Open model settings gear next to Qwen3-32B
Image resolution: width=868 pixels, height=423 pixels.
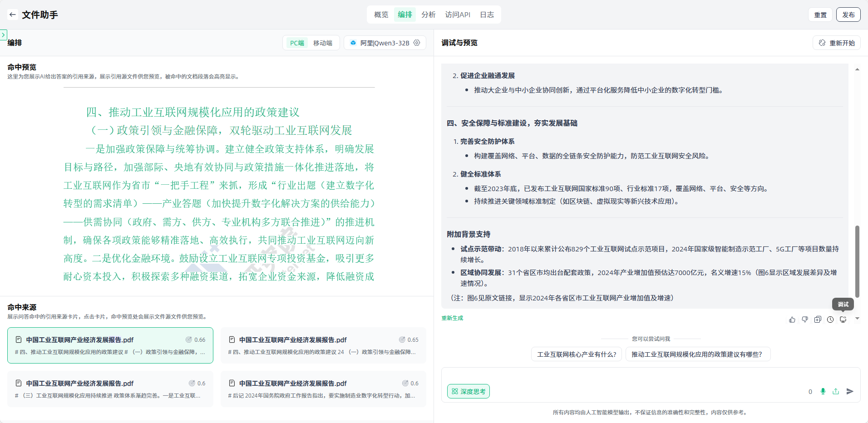pyautogui.click(x=417, y=43)
